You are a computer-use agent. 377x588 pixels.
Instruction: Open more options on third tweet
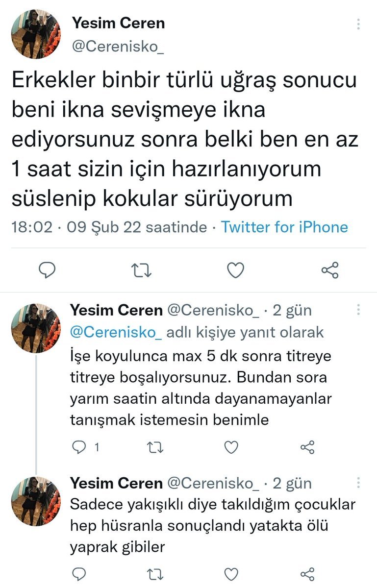pos(359,483)
